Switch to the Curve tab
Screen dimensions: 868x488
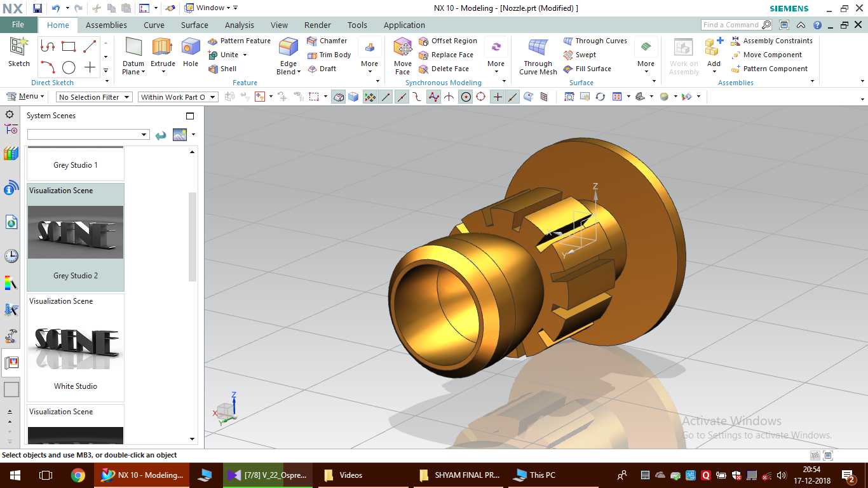(x=154, y=25)
